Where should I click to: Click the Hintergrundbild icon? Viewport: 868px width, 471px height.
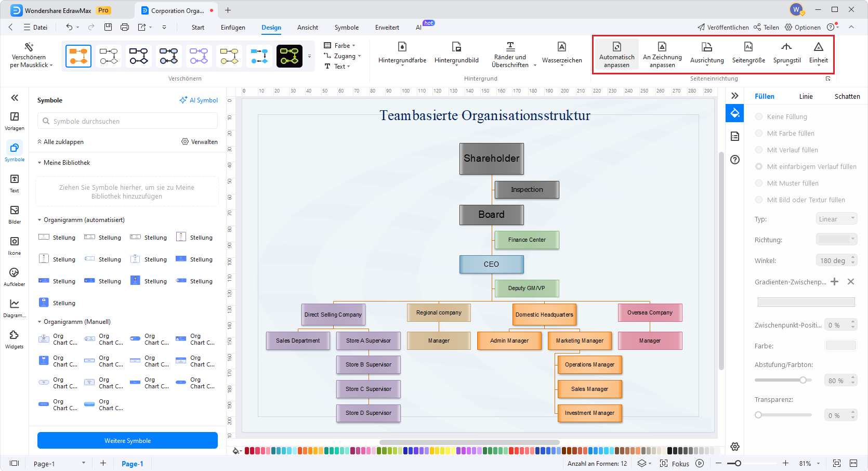[456, 47]
